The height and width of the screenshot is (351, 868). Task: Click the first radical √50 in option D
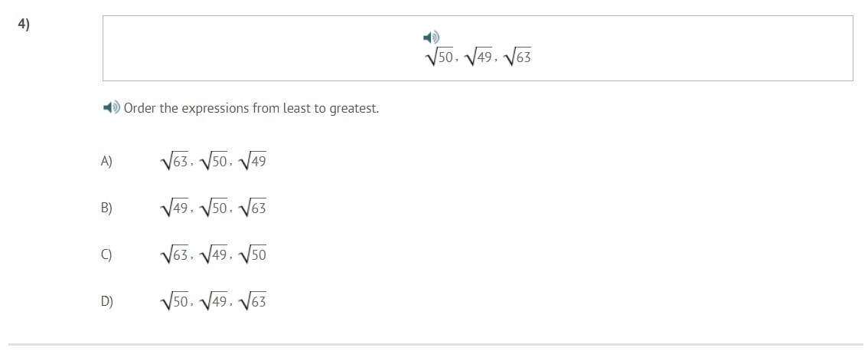click(174, 302)
